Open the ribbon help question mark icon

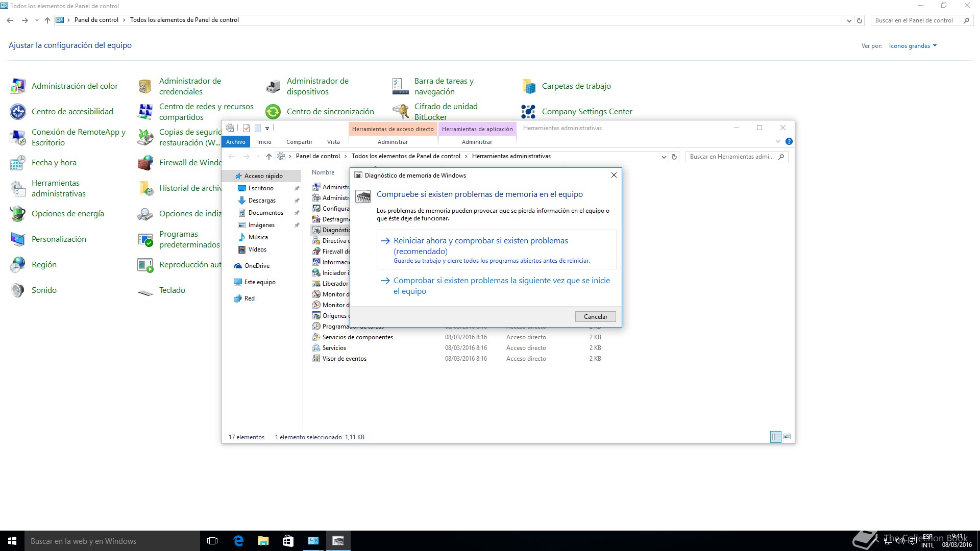[x=789, y=142]
